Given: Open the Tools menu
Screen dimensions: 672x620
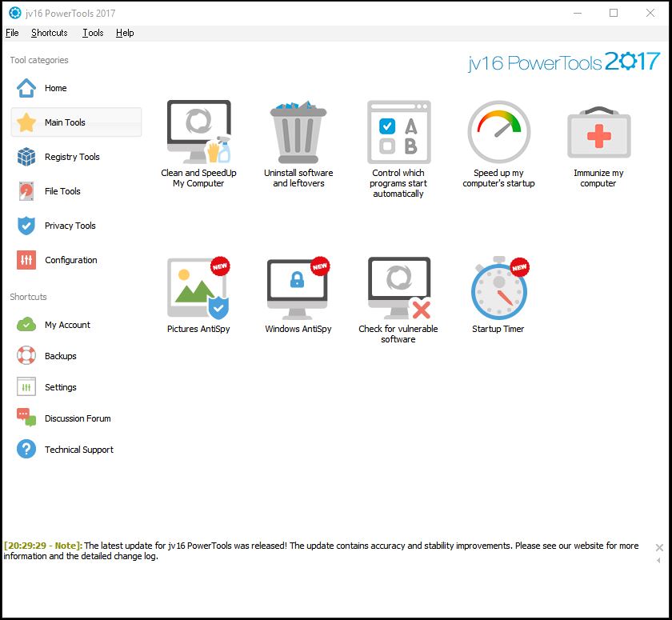Looking at the screenshot, I should pos(93,33).
